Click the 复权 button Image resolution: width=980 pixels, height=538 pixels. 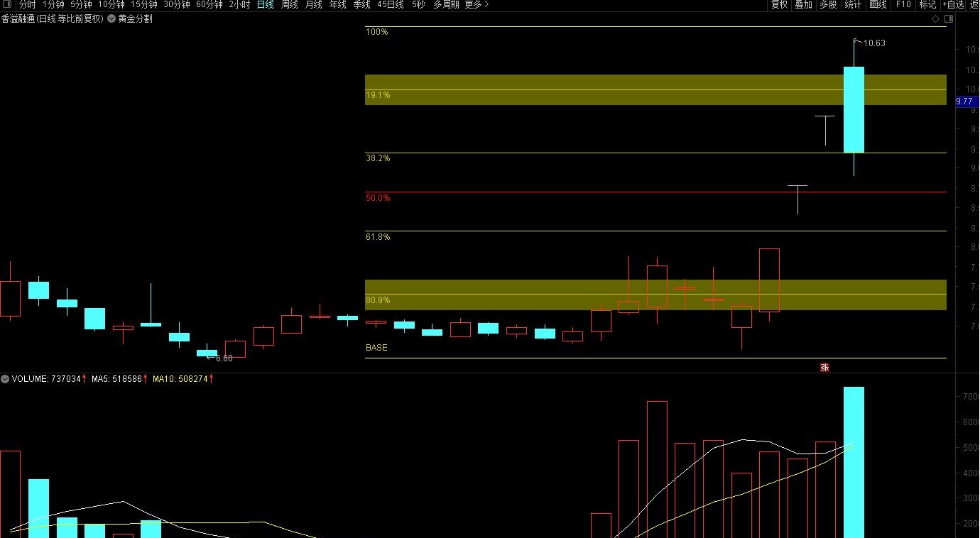coord(779,4)
